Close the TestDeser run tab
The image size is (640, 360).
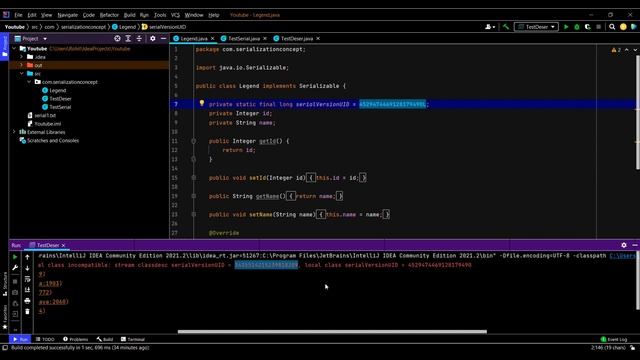[63, 245]
